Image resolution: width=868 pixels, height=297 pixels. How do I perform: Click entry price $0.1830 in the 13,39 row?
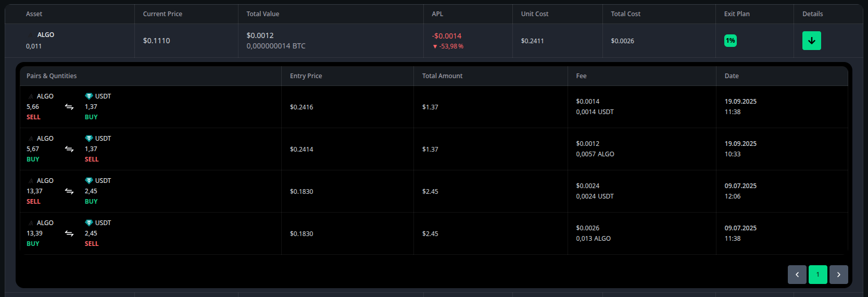pos(301,233)
